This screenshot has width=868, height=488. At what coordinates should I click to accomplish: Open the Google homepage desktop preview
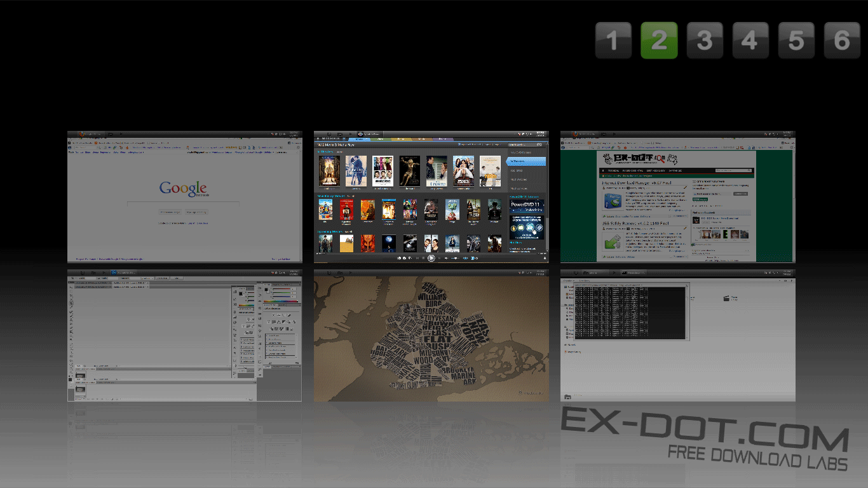(x=184, y=197)
